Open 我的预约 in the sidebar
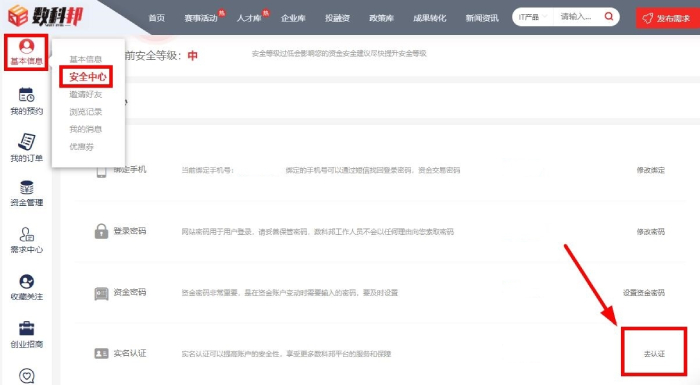 click(26, 101)
